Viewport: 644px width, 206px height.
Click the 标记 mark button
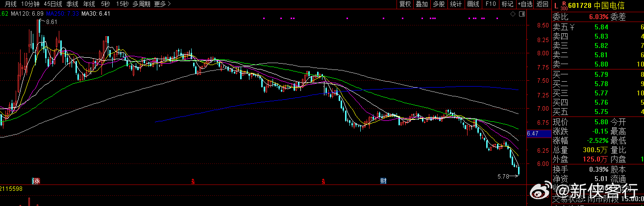507,4
